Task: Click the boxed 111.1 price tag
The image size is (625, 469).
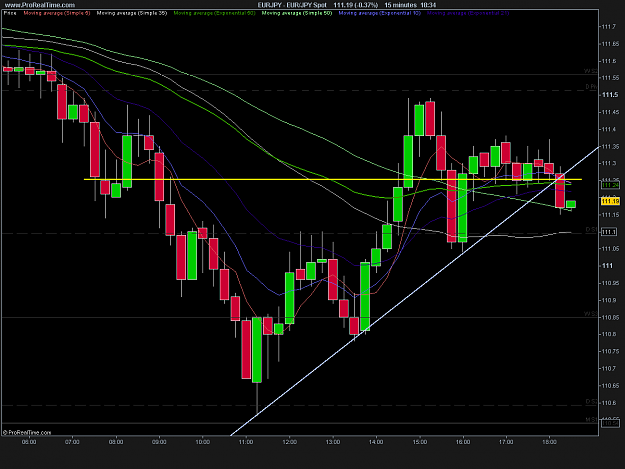Action: point(609,232)
